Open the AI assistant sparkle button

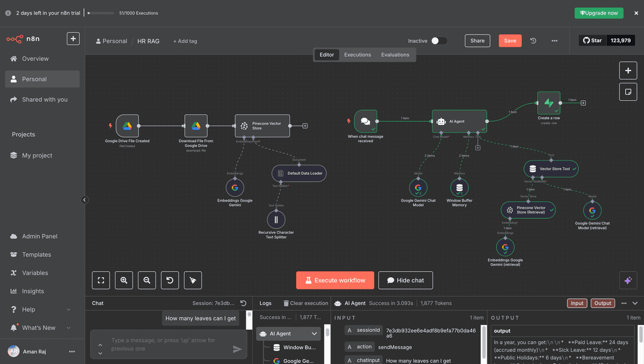coord(628,280)
